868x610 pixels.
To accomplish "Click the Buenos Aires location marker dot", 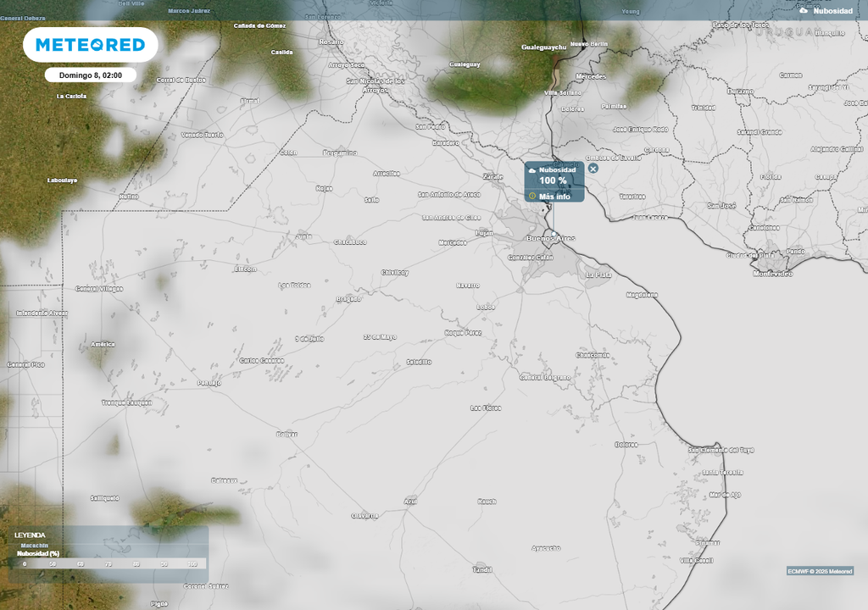I will [x=553, y=233].
